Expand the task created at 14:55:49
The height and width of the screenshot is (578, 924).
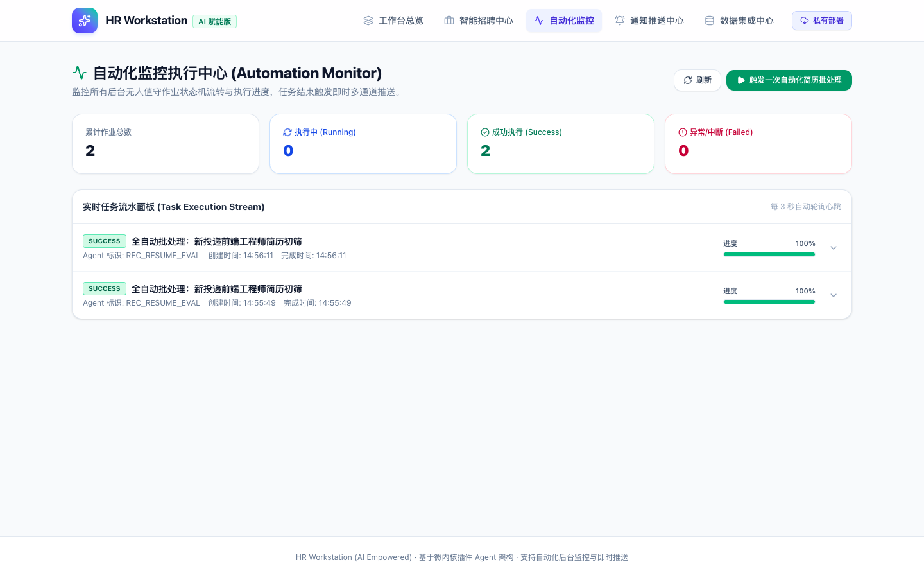tap(834, 295)
